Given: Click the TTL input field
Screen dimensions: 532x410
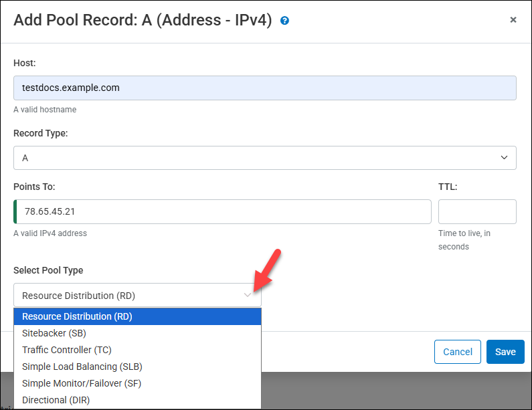Looking at the screenshot, I should pyautogui.click(x=477, y=211).
